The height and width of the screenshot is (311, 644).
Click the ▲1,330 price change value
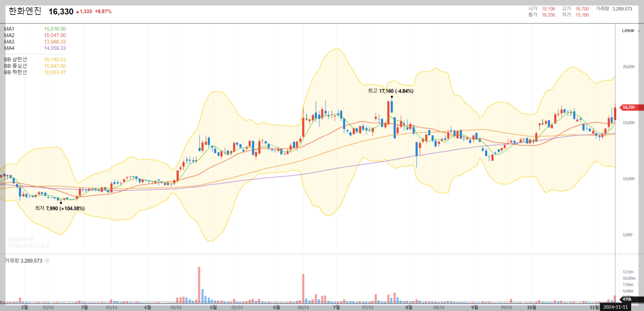pos(84,11)
